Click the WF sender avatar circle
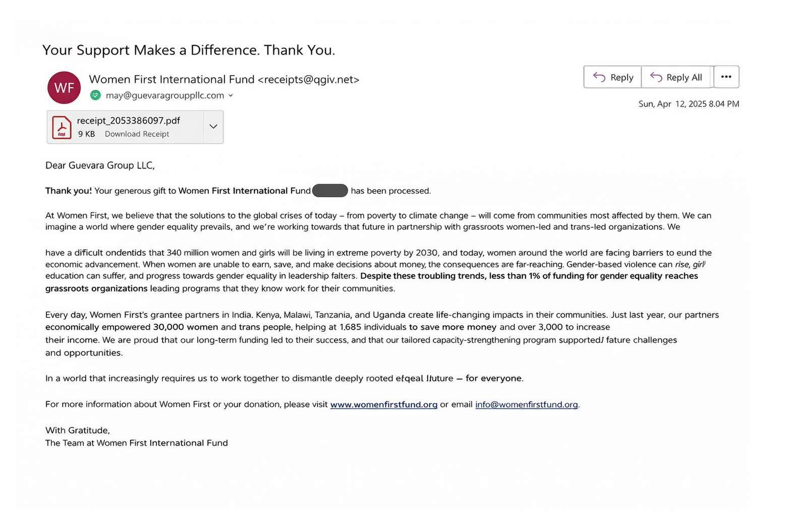The width and height of the screenshot is (807, 532). 64,88
